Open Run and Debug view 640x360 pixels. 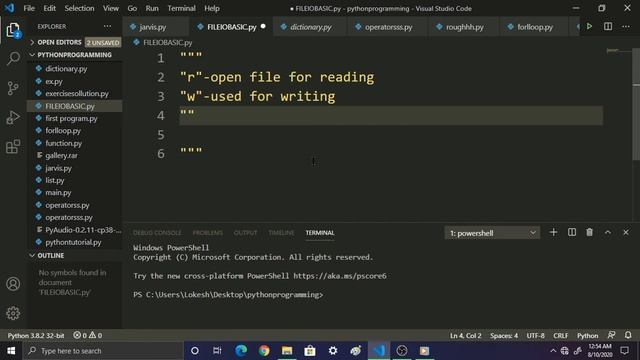[x=13, y=118]
